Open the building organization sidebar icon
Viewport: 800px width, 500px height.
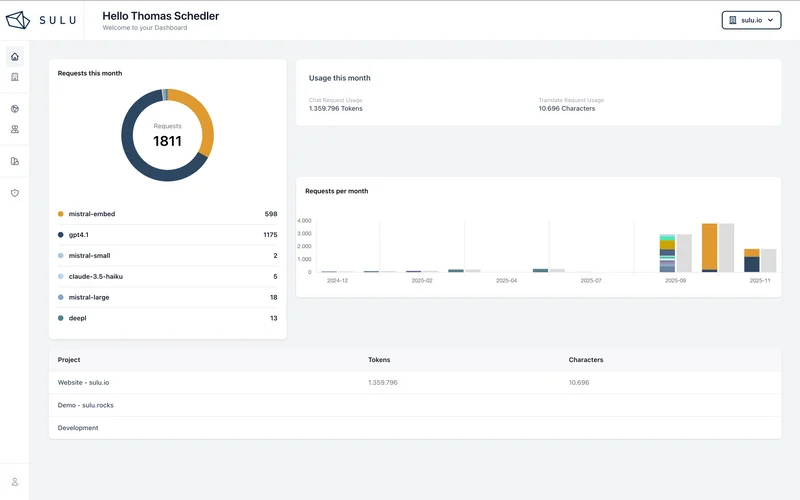click(x=15, y=77)
